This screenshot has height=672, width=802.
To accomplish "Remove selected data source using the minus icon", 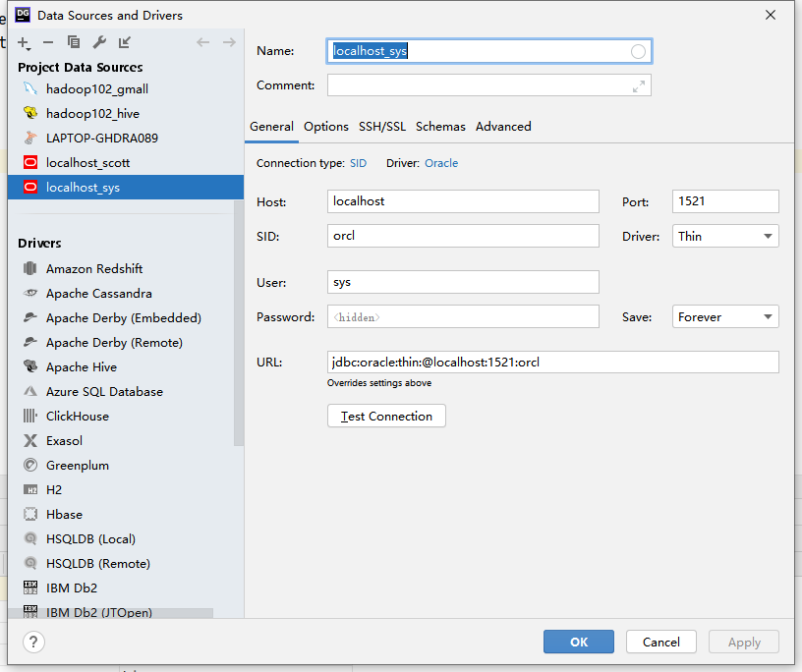I will click(47, 43).
